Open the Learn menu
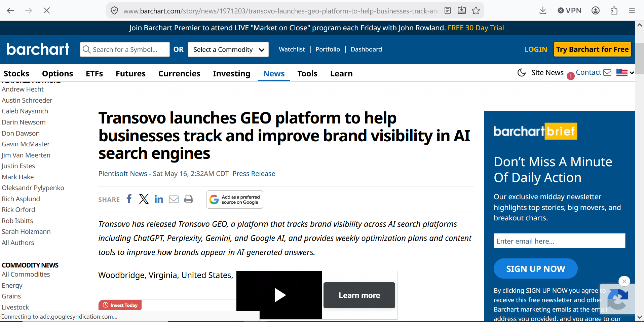 (x=341, y=74)
